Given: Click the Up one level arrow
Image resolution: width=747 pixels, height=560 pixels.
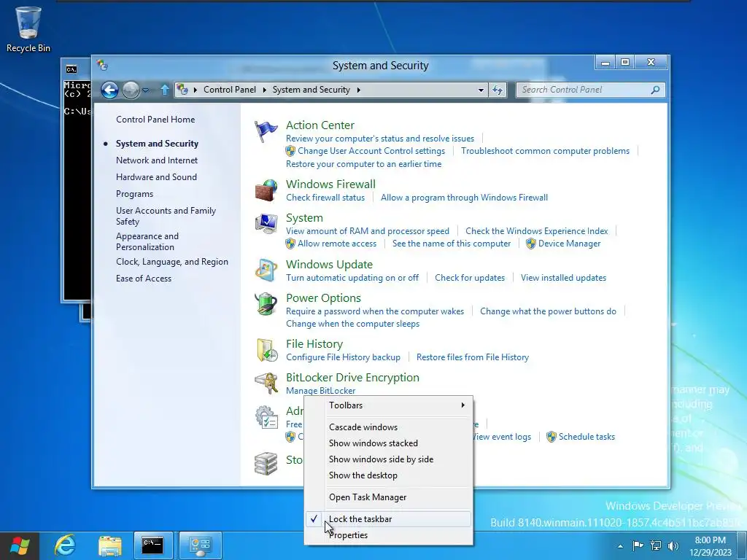Looking at the screenshot, I should pyautogui.click(x=165, y=90).
